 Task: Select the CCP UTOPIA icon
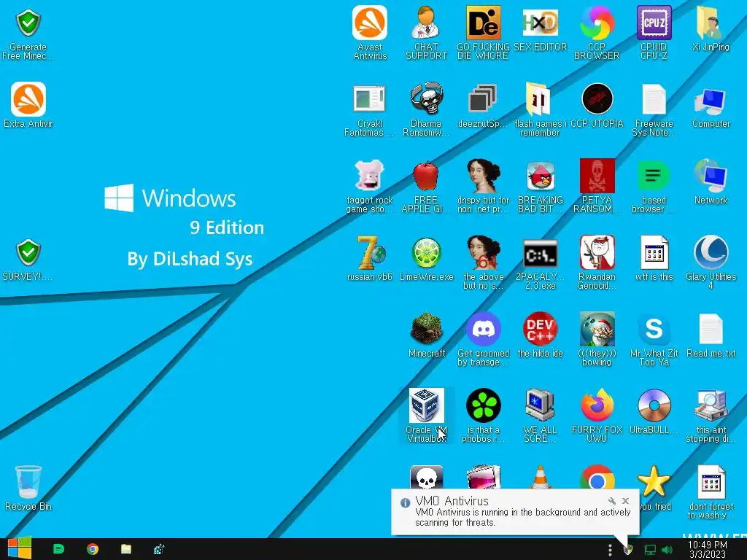coord(597,106)
